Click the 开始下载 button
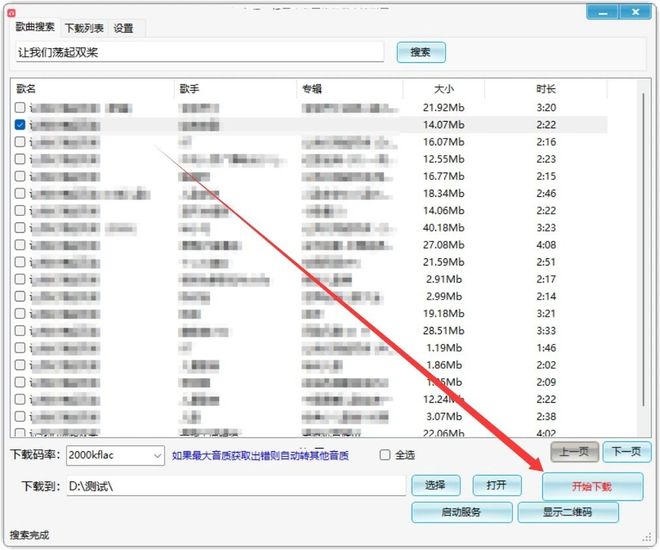 pyautogui.click(x=592, y=486)
